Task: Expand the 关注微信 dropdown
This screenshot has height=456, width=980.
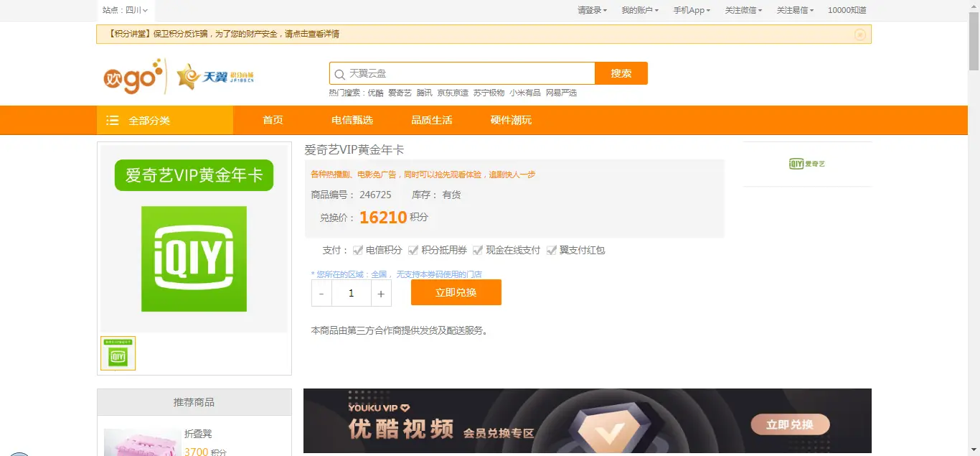Action: click(x=743, y=10)
